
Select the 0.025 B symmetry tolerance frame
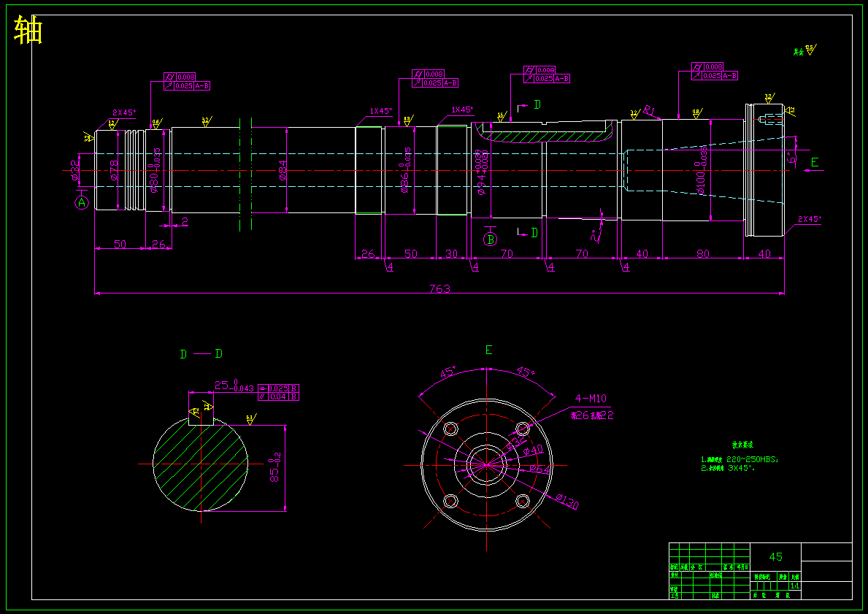point(278,388)
